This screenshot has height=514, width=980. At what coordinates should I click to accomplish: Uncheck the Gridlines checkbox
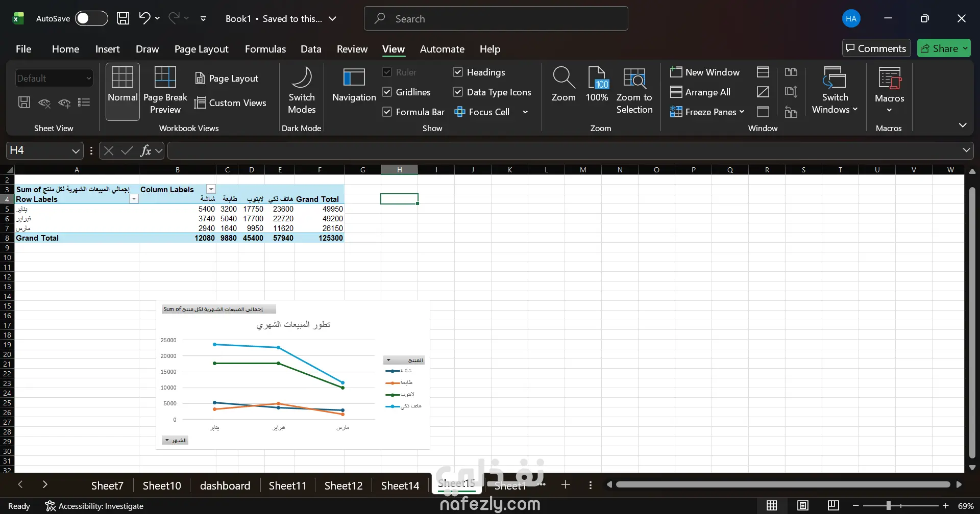[387, 92]
